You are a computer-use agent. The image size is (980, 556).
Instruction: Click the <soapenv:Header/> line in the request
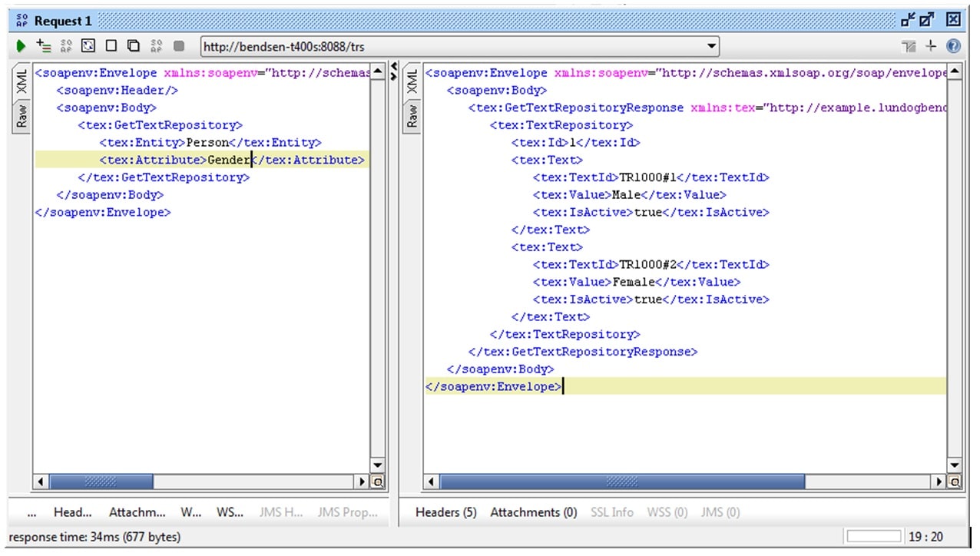[118, 90]
